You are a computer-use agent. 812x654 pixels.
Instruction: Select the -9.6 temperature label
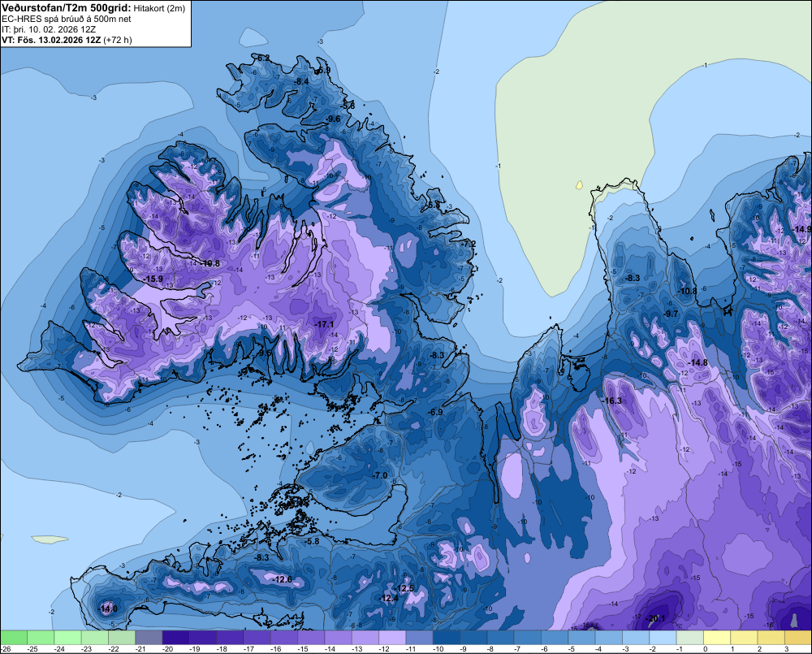click(334, 119)
